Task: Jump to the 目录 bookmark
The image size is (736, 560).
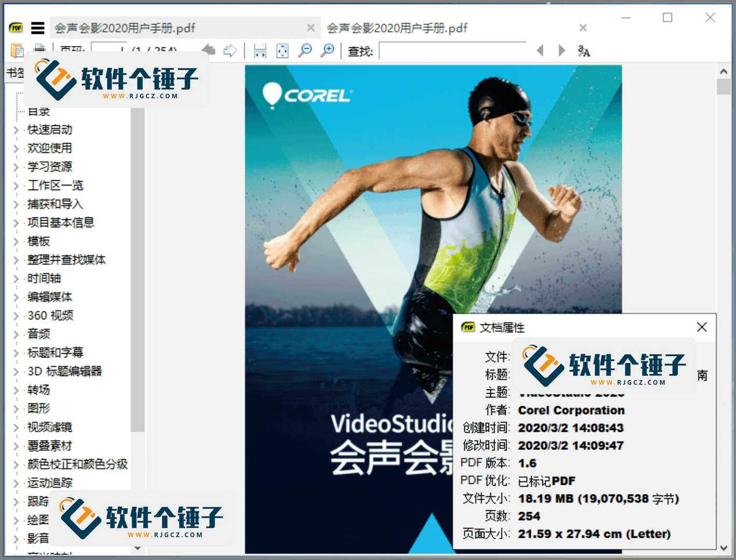Action: click(39, 111)
